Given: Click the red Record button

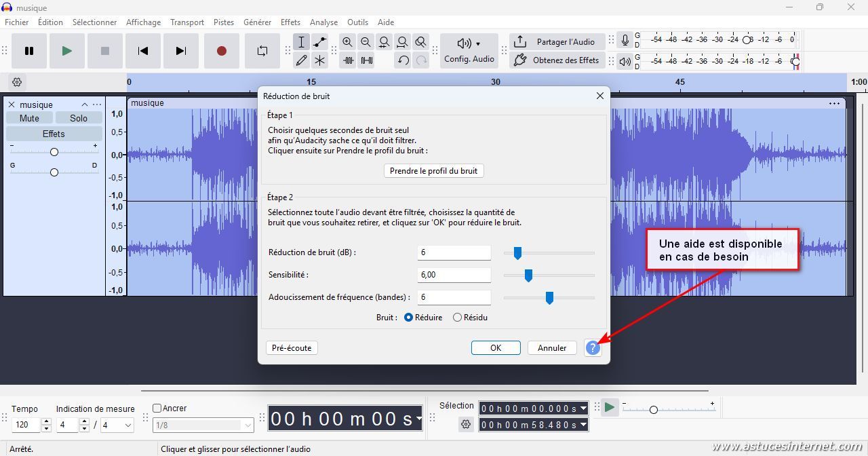Looking at the screenshot, I should (x=221, y=51).
